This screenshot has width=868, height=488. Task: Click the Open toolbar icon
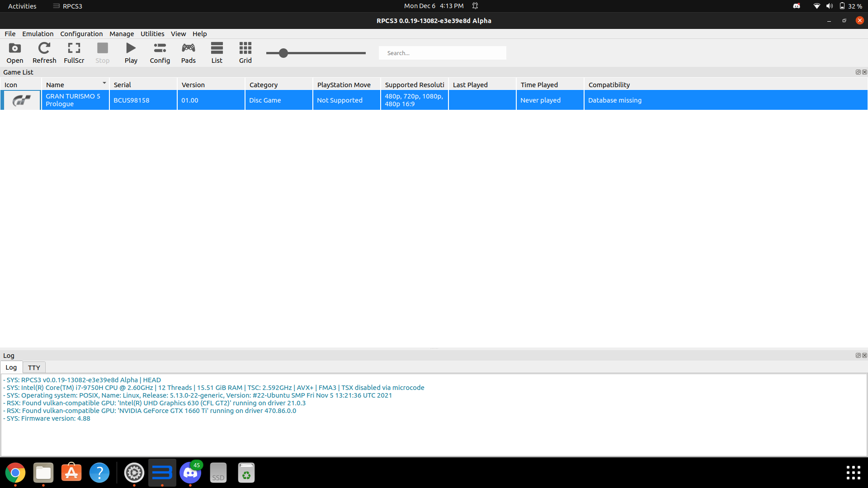point(14,52)
